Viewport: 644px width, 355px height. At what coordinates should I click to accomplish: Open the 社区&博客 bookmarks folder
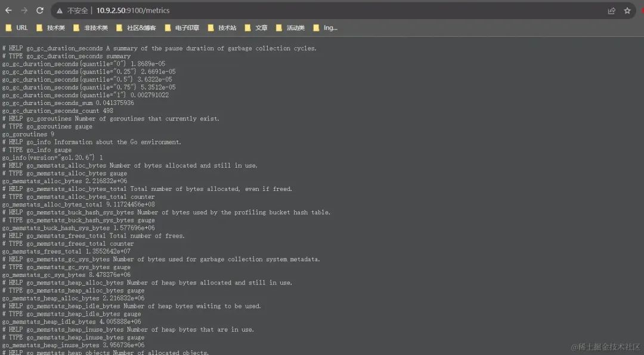136,28
